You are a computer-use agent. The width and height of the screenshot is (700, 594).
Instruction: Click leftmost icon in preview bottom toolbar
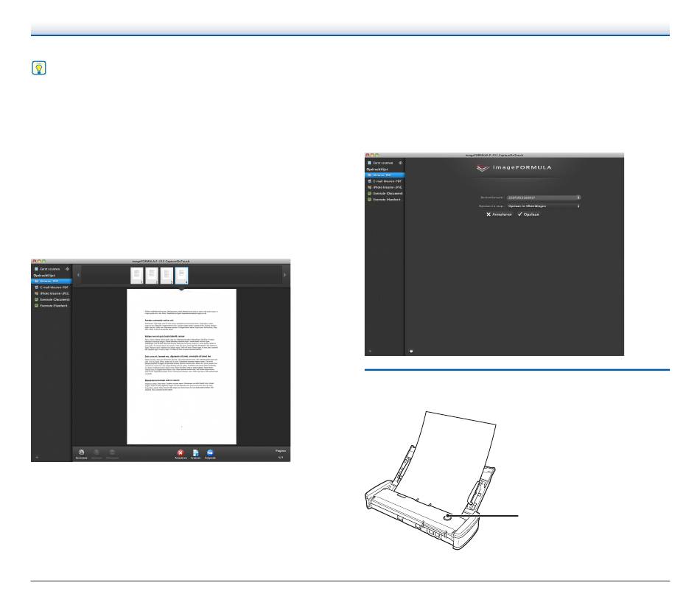[81, 453]
